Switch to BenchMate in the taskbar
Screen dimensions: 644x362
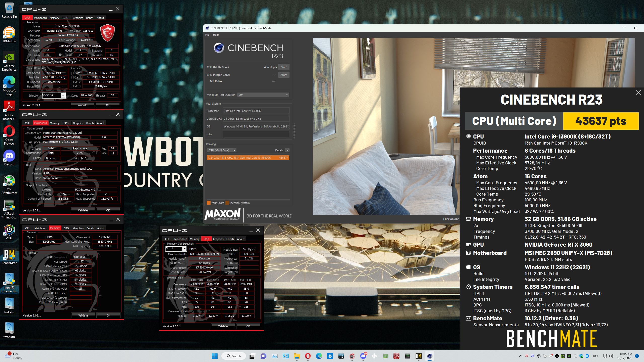pyautogui.click(x=418, y=356)
